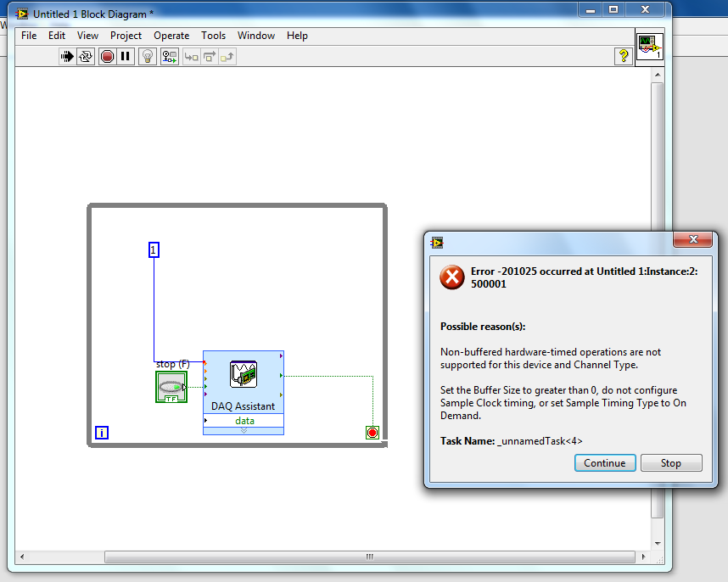Image resolution: width=728 pixels, height=582 pixels.
Task: Click the Step Into toolbar button
Action: [x=191, y=57]
